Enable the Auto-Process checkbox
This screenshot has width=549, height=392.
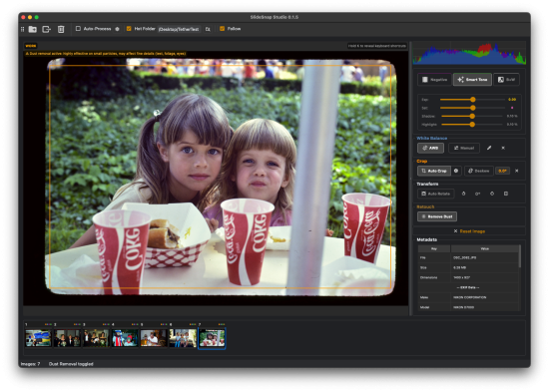[78, 29]
